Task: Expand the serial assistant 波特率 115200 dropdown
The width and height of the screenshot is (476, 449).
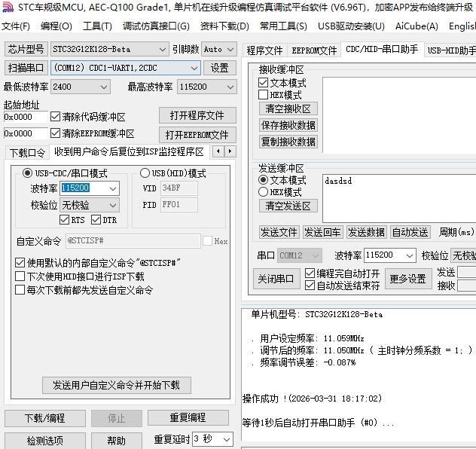Action: click(409, 255)
